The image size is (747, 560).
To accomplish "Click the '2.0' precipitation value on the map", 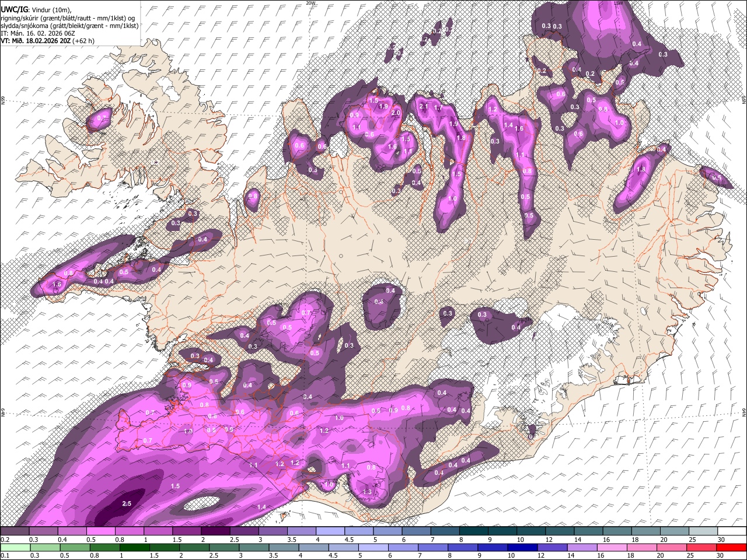I will pos(396,113).
